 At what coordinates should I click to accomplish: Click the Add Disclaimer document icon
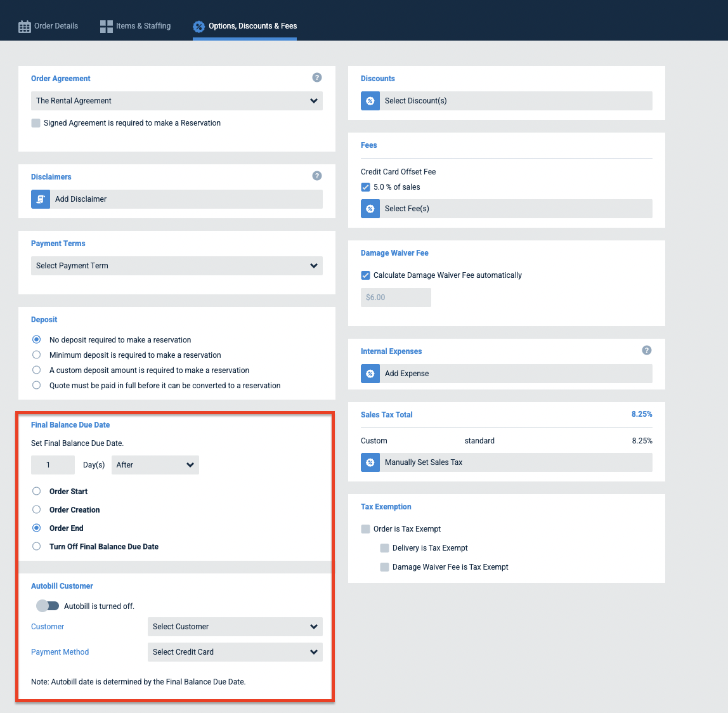pyautogui.click(x=41, y=199)
